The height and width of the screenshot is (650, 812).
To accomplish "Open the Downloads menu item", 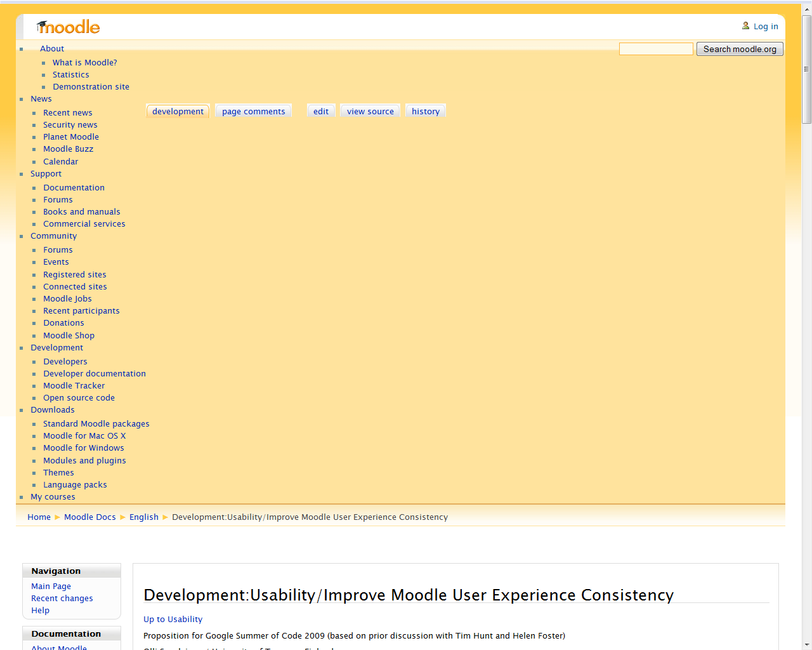I will tap(53, 410).
